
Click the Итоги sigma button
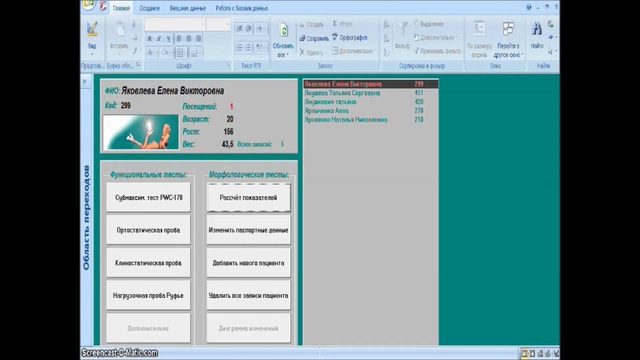click(x=342, y=24)
